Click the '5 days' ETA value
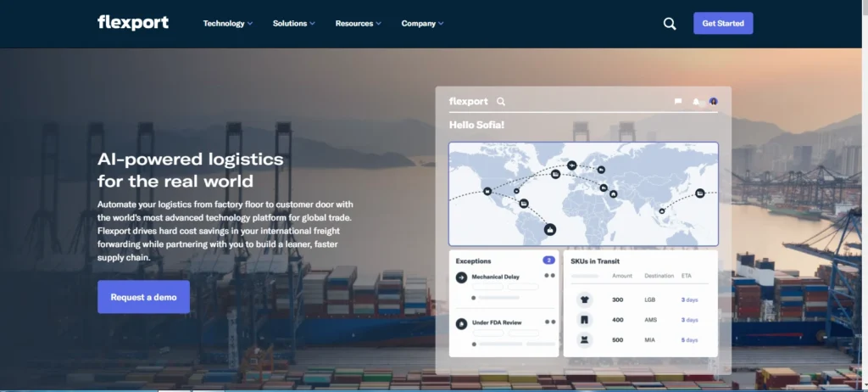868x392 pixels. [x=690, y=340]
